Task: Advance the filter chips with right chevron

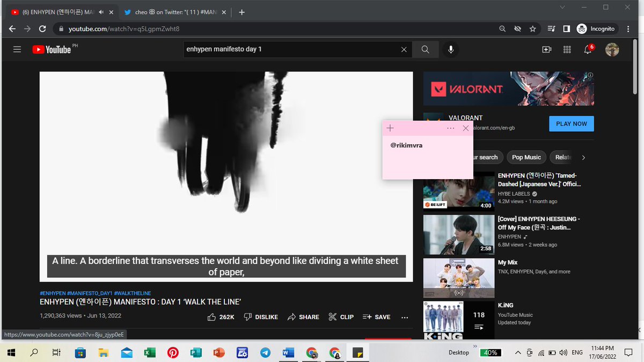Action: [583, 157]
